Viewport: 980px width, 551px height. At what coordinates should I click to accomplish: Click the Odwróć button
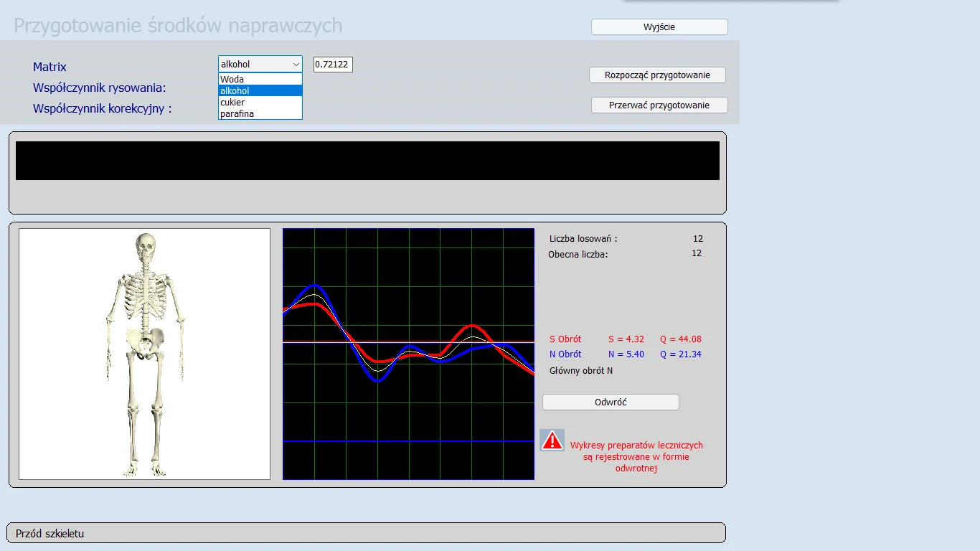[x=611, y=402]
